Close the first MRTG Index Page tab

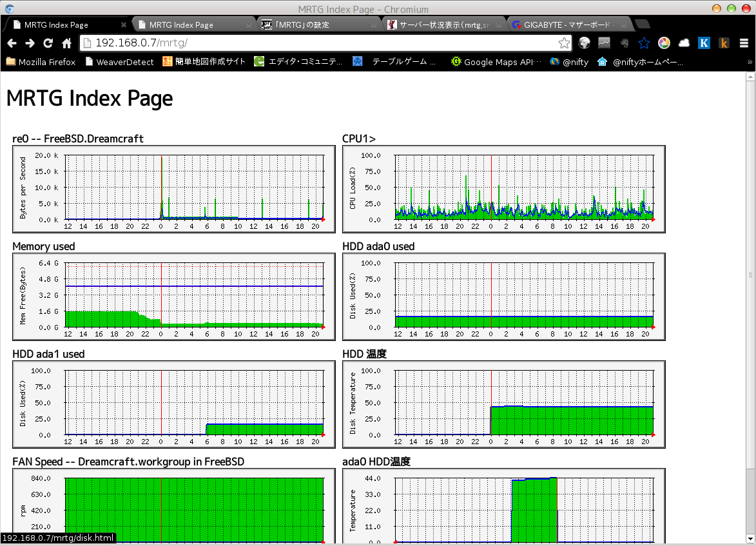point(124,24)
